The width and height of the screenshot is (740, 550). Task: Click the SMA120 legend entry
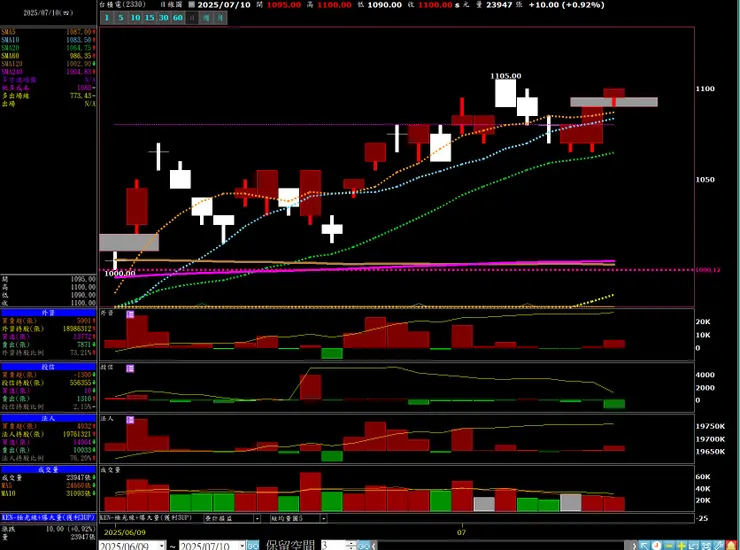click(x=48, y=64)
